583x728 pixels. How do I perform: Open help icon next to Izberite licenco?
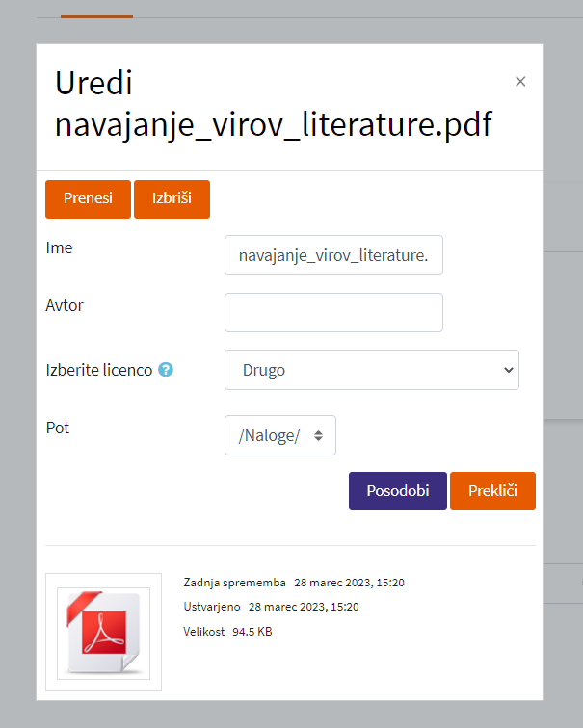pyautogui.click(x=166, y=370)
